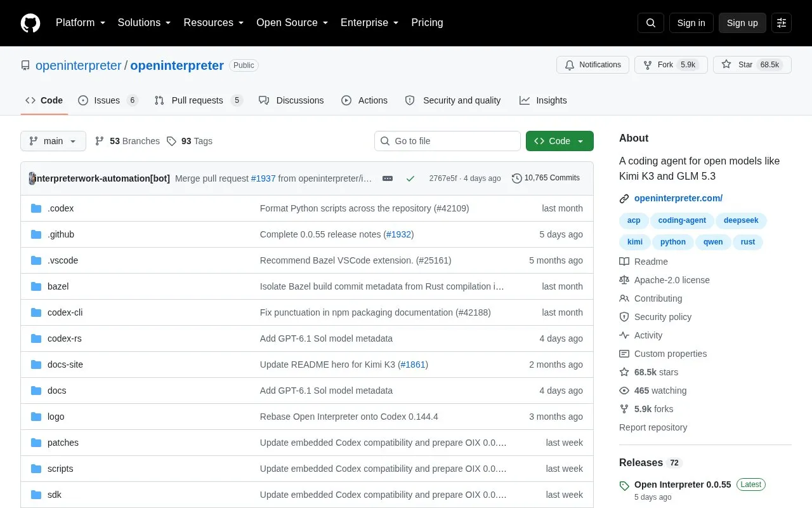
Task: Open the search magnifier icon
Action: tap(651, 23)
